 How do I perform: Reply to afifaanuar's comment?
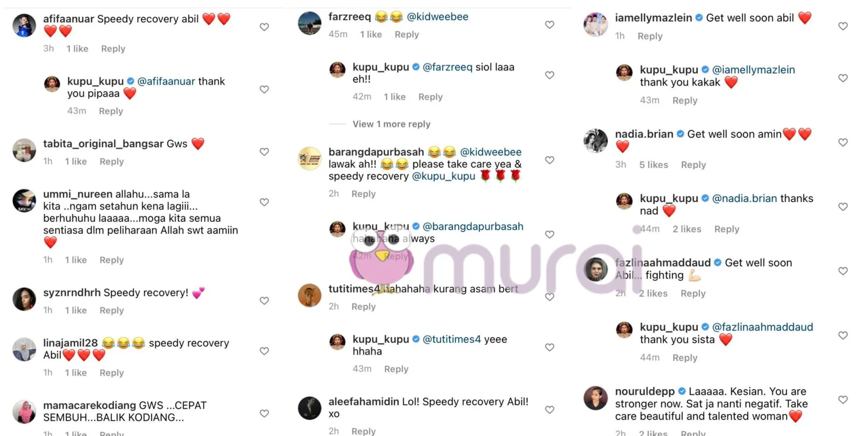click(x=113, y=49)
